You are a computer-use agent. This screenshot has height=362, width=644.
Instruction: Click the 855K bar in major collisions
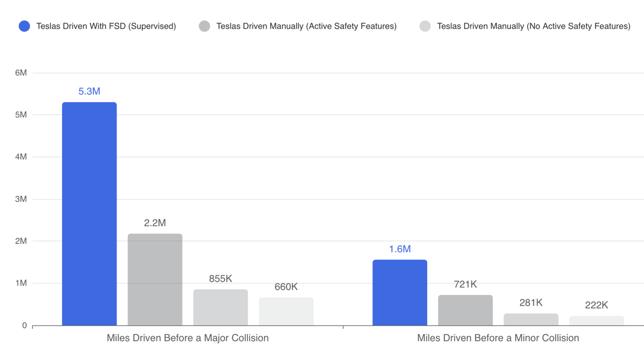[x=221, y=307]
